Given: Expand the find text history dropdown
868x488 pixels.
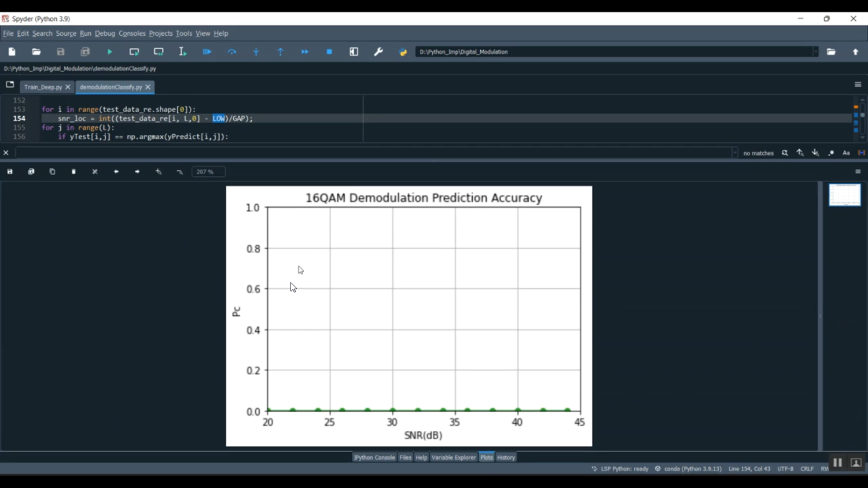Looking at the screenshot, I should (x=735, y=153).
